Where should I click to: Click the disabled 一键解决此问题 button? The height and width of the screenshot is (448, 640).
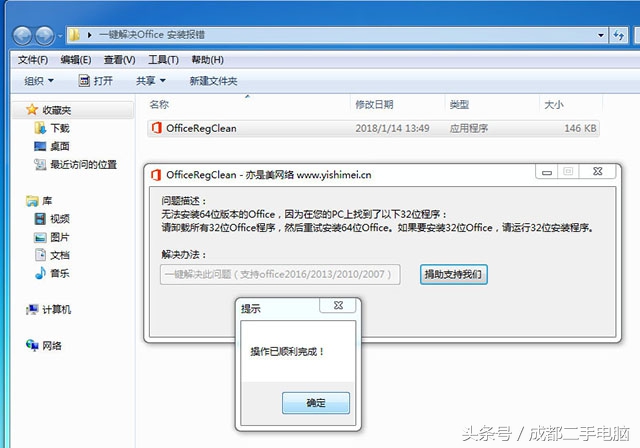pos(280,275)
